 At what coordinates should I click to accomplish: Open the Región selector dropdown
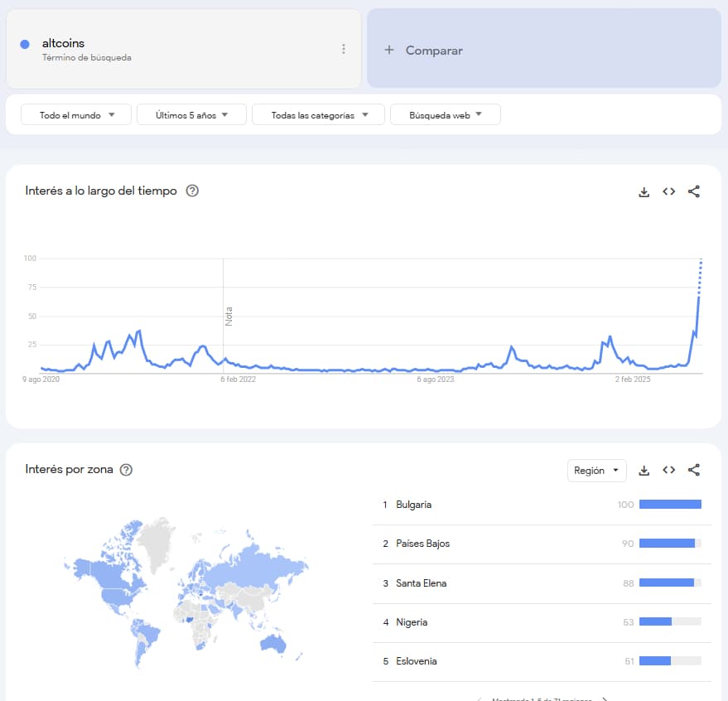click(x=596, y=471)
